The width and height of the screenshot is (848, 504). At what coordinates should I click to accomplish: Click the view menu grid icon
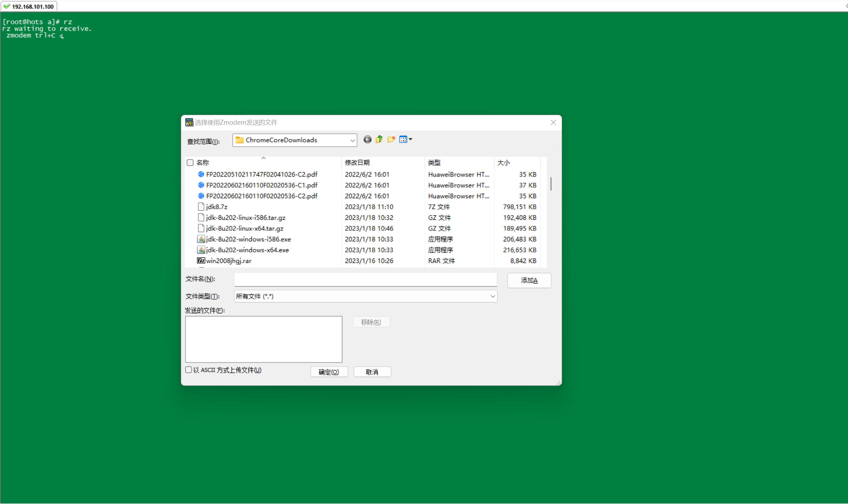(403, 139)
